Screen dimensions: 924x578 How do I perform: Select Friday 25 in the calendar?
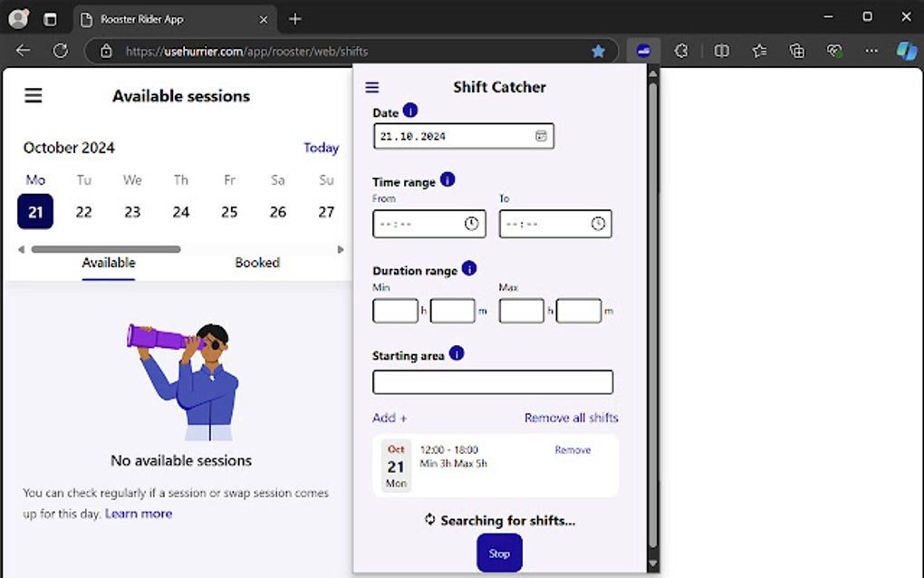coord(229,211)
